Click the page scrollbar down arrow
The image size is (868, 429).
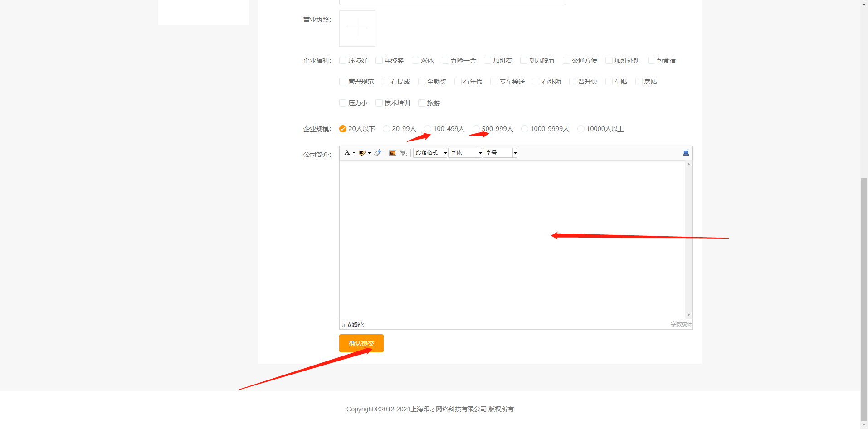click(863, 425)
